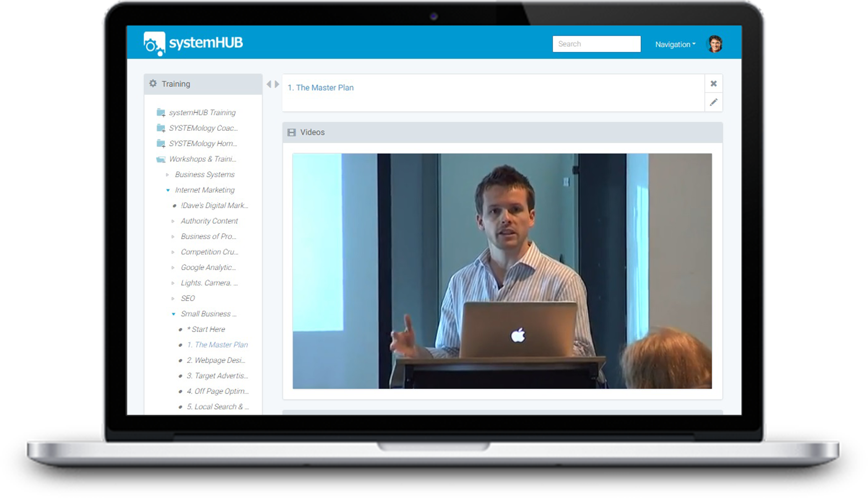
Task: Select Authority Content tree item
Action: pos(209,221)
